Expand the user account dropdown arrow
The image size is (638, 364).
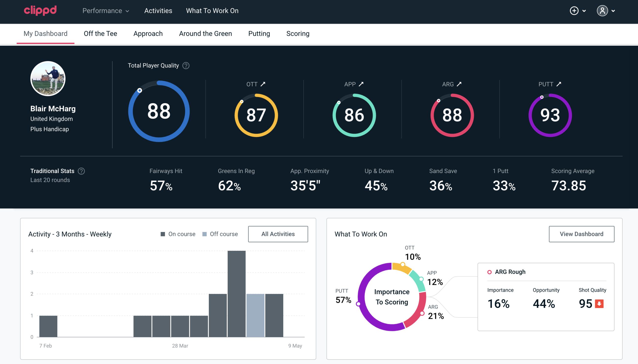tap(614, 11)
